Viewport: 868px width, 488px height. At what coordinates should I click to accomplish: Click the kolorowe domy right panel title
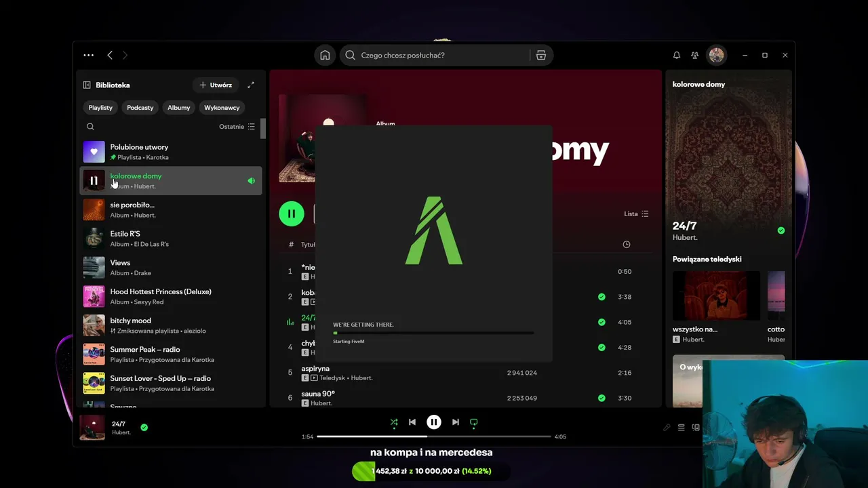pyautogui.click(x=698, y=84)
